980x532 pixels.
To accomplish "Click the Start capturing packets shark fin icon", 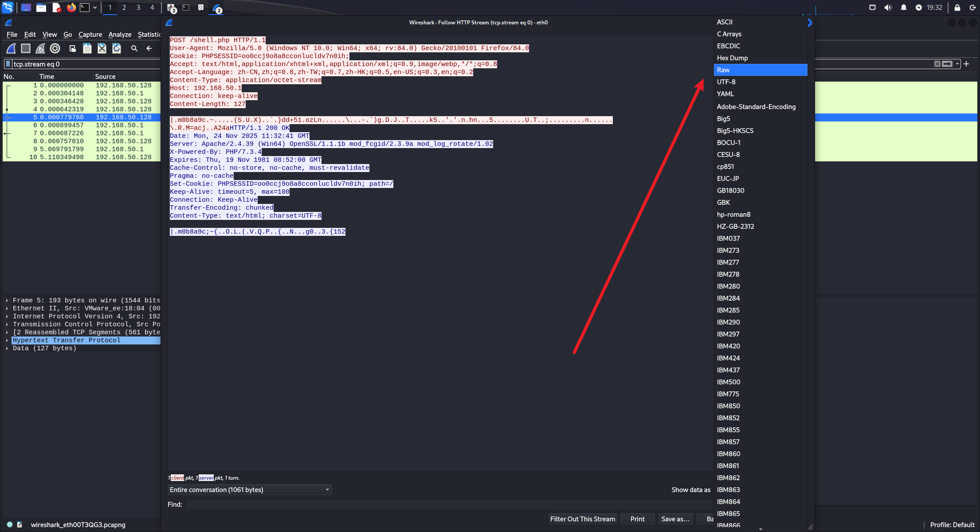I will pyautogui.click(x=11, y=48).
